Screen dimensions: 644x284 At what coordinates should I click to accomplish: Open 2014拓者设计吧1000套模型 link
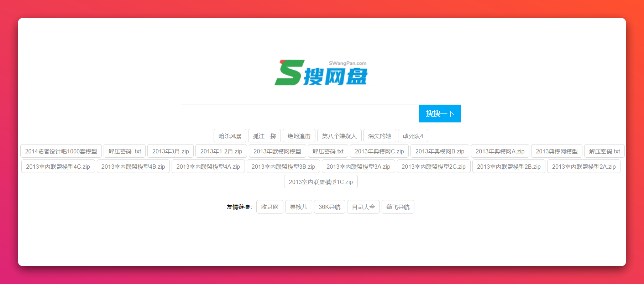[61, 151]
